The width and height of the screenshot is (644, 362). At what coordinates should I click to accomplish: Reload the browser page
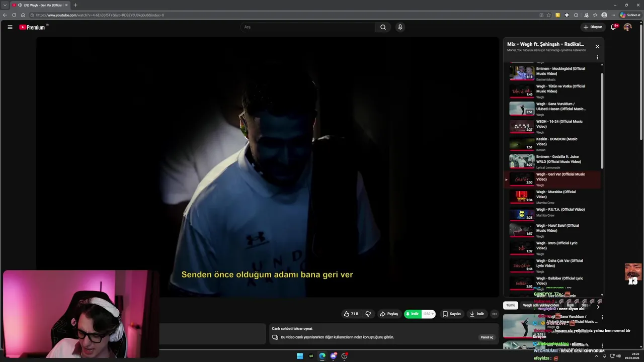pyautogui.click(x=14, y=15)
